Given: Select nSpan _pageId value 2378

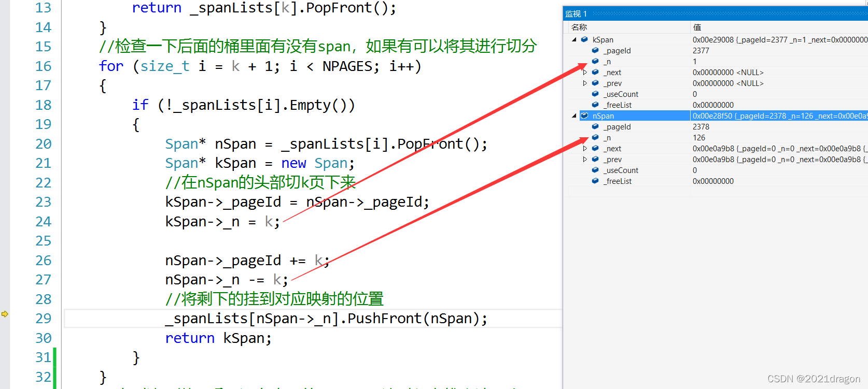Looking at the screenshot, I should 701,126.
